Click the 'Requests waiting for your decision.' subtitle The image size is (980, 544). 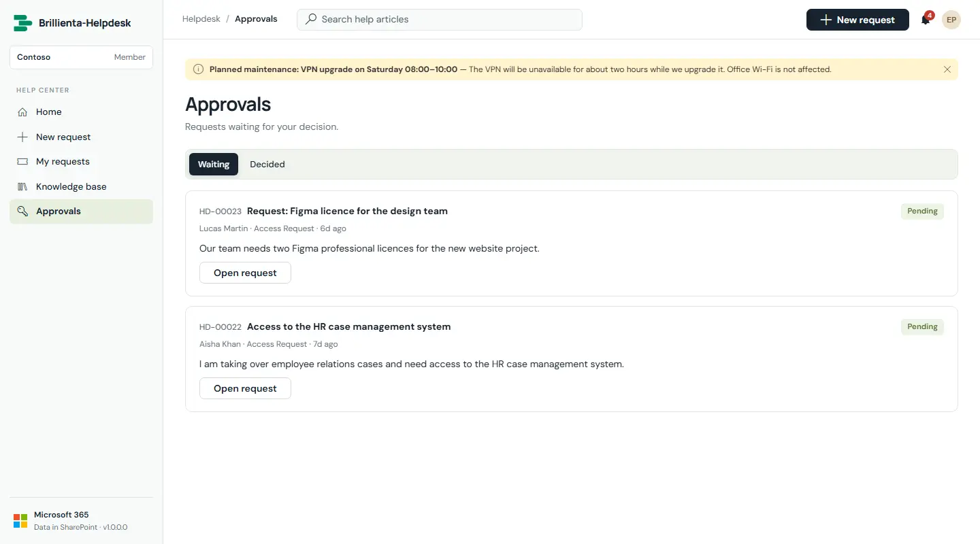[261, 126]
